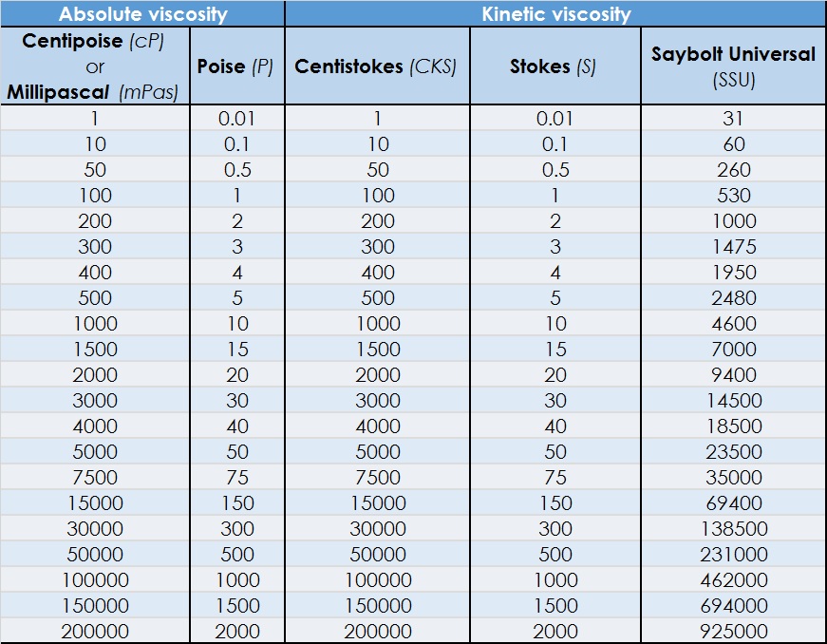Click the Saybolt value 2480
827x644 pixels.
(734, 298)
